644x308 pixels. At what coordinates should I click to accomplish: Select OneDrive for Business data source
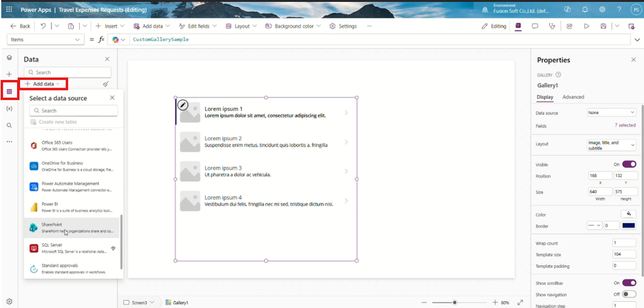point(72,166)
